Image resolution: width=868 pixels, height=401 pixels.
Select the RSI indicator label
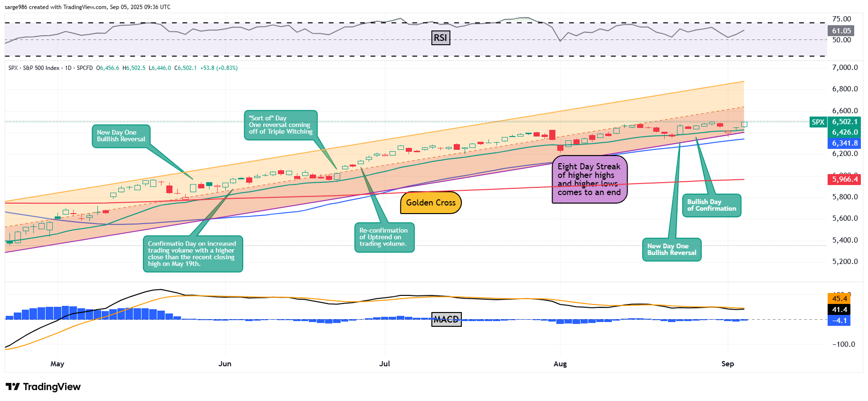click(x=440, y=38)
